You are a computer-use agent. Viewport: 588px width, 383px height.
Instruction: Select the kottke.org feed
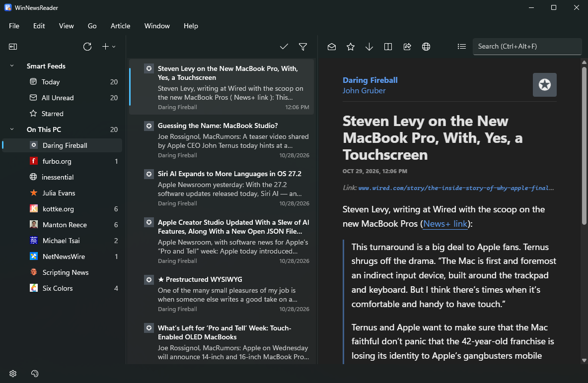click(x=62, y=209)
